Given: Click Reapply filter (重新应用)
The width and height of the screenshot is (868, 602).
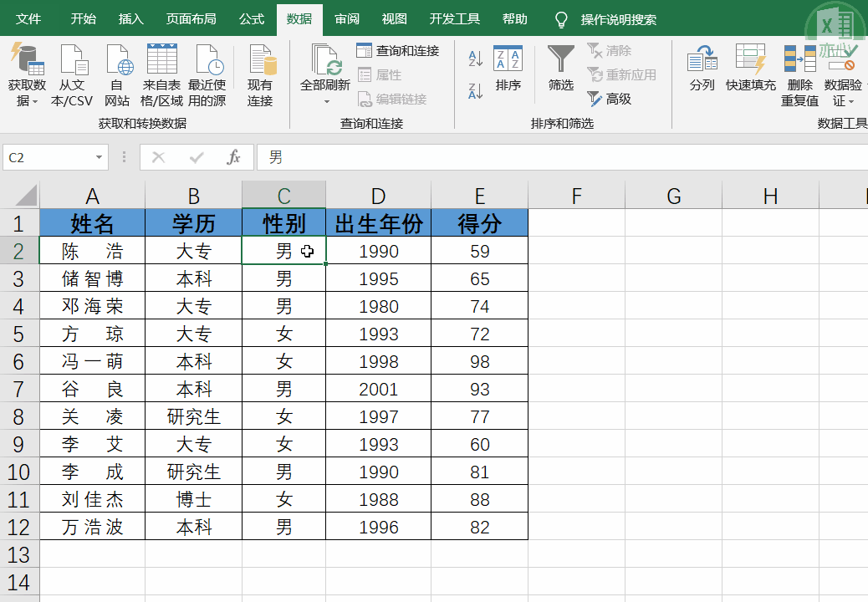Looking at the screenshot, I should tap(621, 74).
